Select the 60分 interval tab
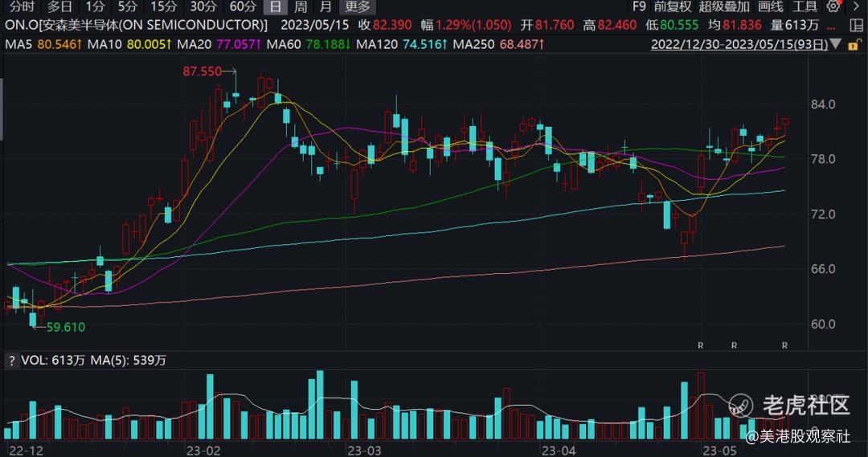 pyautogui.click(x=243, y=6)
